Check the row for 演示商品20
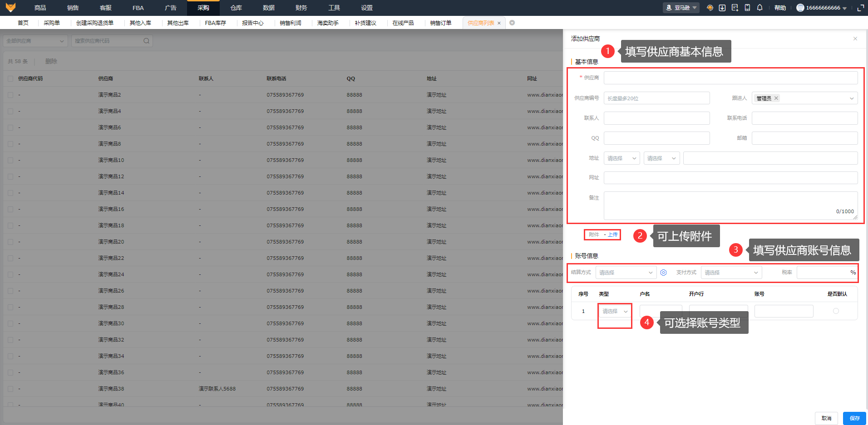Viewport: 868px width, 425px height. point(10,242)
